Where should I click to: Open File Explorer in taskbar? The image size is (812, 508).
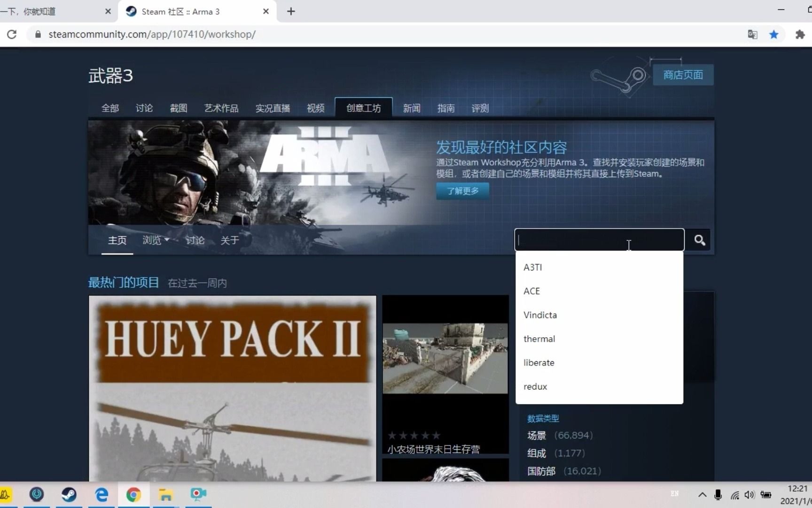click(165, 494)
